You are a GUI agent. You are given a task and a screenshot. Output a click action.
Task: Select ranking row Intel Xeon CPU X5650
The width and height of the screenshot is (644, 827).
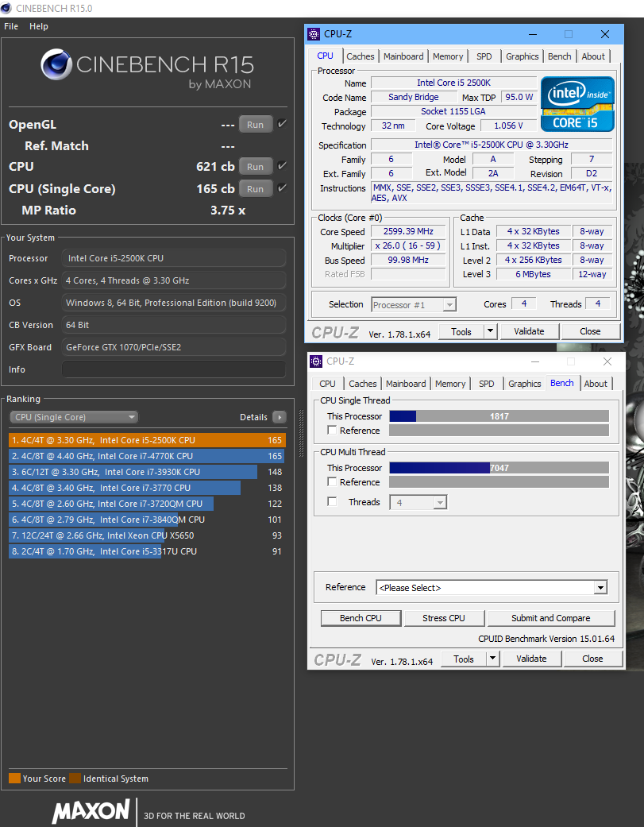pos(147,535)
